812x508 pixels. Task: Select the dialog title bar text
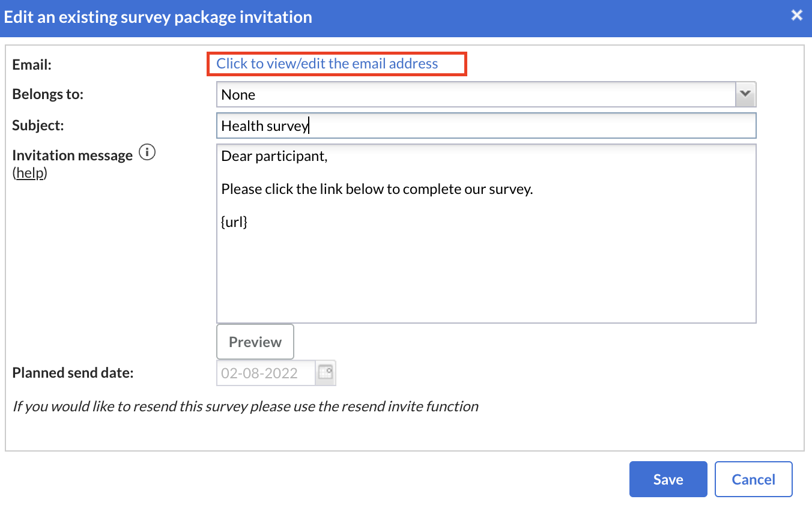tap(158, 17)
